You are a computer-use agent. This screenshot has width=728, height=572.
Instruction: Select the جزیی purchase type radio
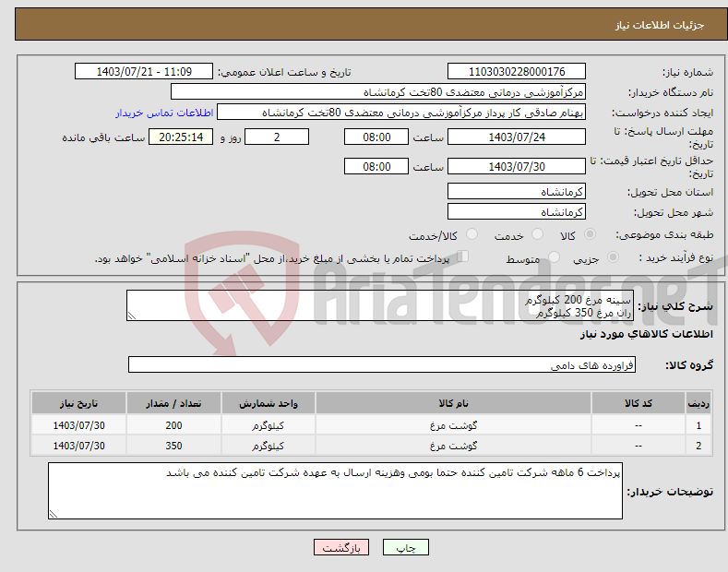[x=613, y=256]
